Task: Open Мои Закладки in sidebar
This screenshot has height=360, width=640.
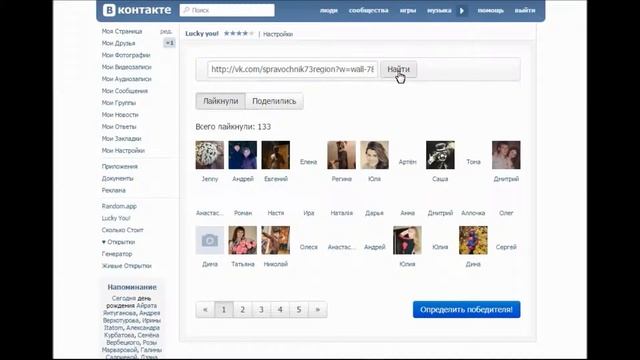Action: (x=121, y=139)
